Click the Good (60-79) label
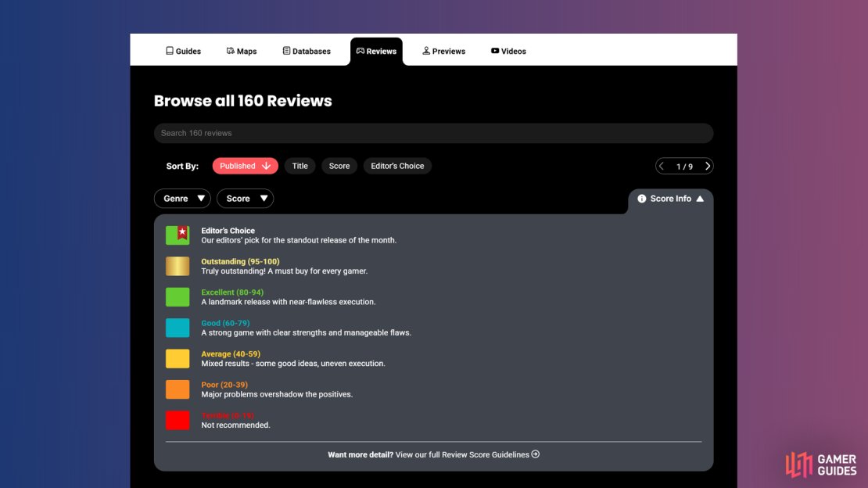The width and height of the screenshot is (868, 488). coord(225,323)
